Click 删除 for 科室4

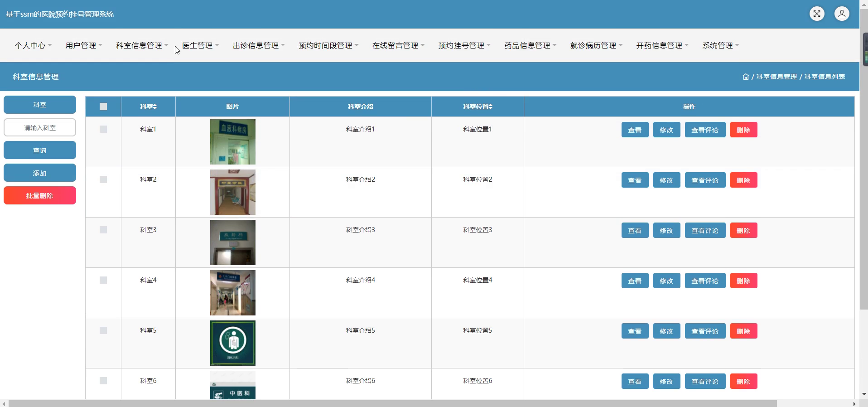pos(743,281)
